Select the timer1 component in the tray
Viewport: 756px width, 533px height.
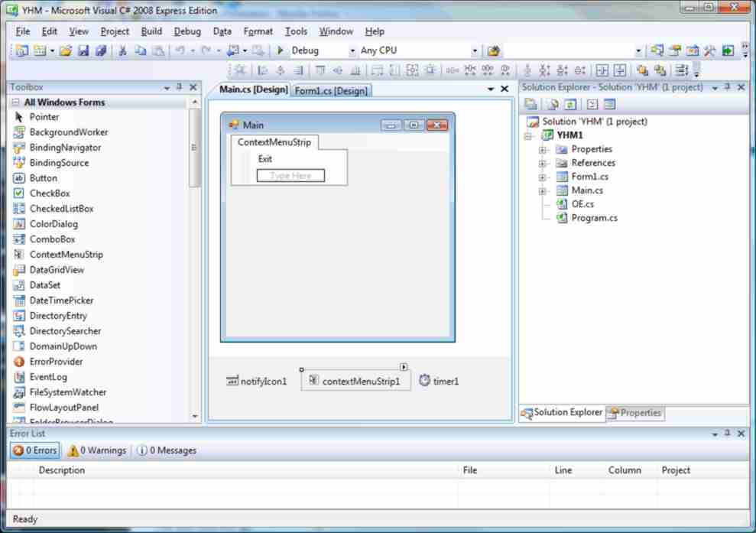tap(440, 381)
